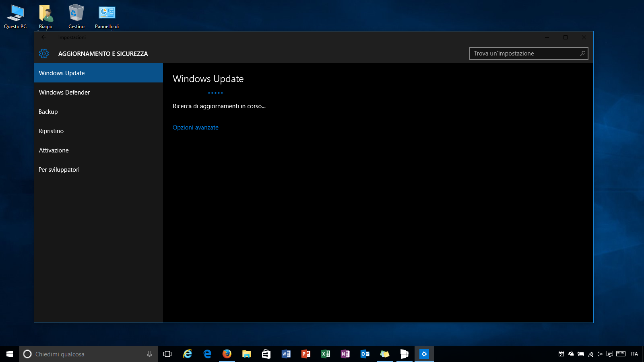This screenshot has width=644, height=362.
Task: Open Microsoft Edge from the taskbar
Action: 207,354
